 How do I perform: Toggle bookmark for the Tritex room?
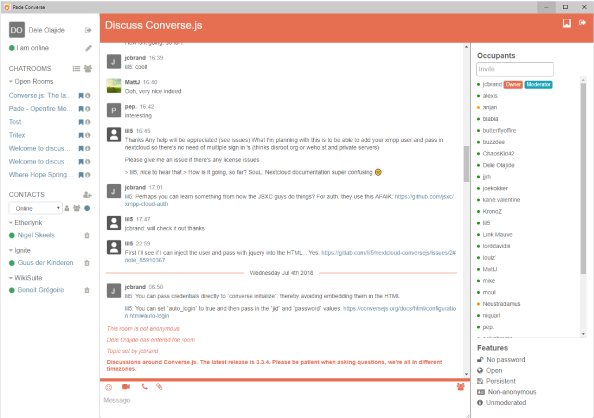click(x=81, y=135)
